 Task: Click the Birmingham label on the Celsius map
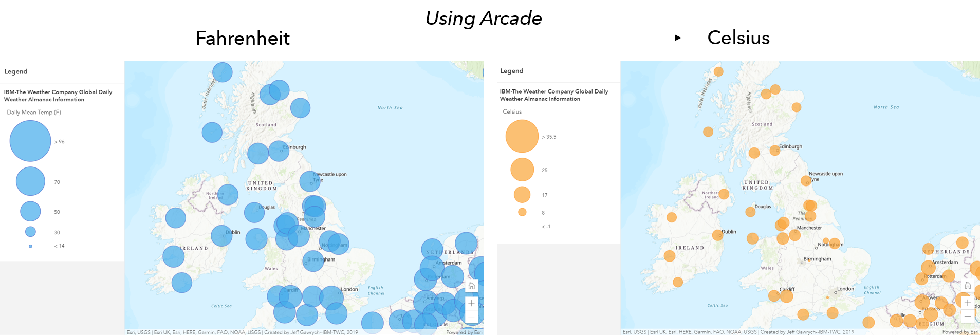point(817,259)
